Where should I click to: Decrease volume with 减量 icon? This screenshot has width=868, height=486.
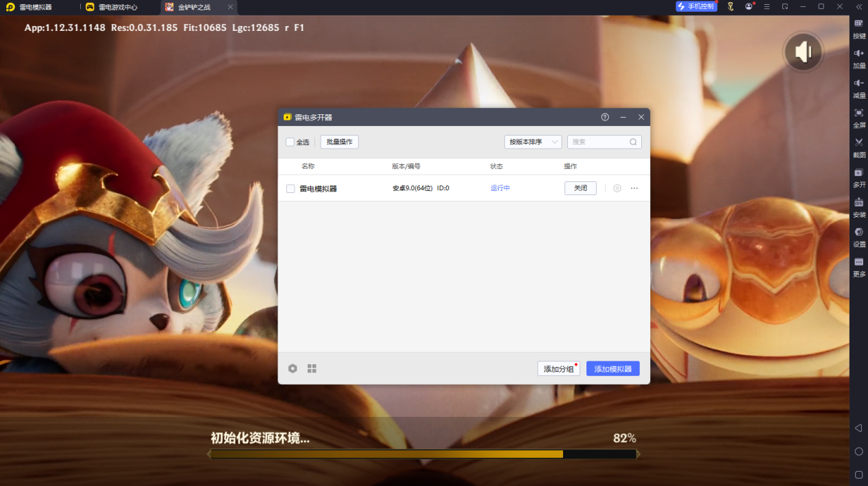coord(858,87)
